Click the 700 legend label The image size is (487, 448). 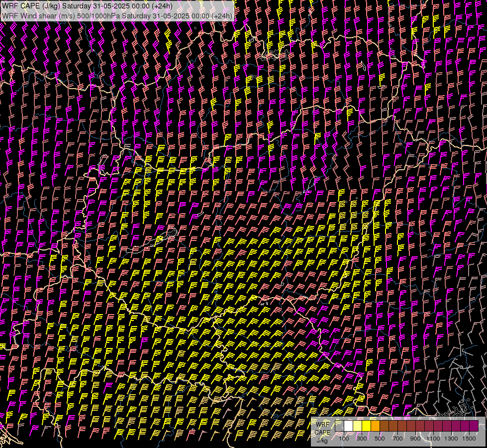click(397, 439)
